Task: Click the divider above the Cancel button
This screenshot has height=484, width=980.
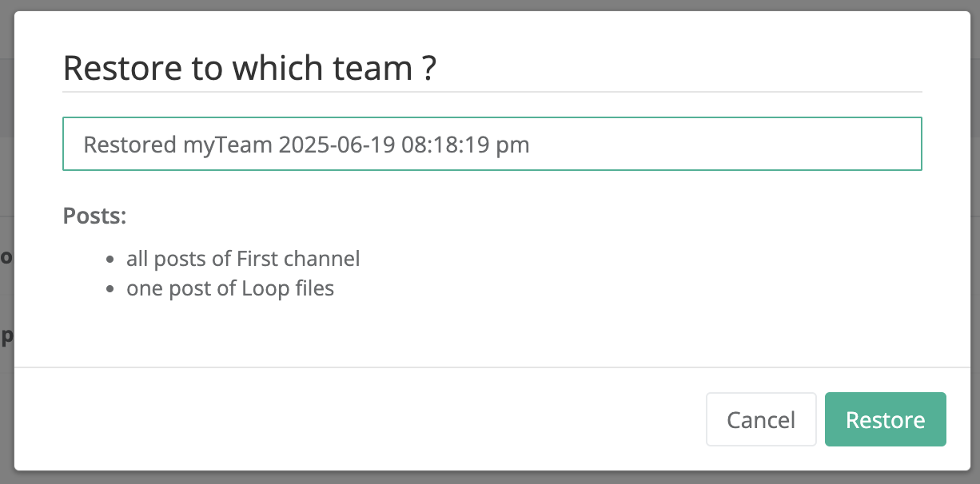Action: 490,366
